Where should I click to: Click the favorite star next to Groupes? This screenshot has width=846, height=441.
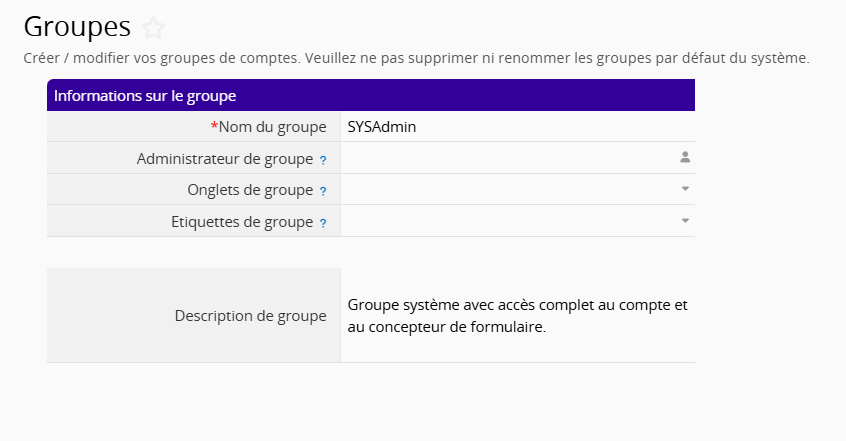(x=153, y=28)
